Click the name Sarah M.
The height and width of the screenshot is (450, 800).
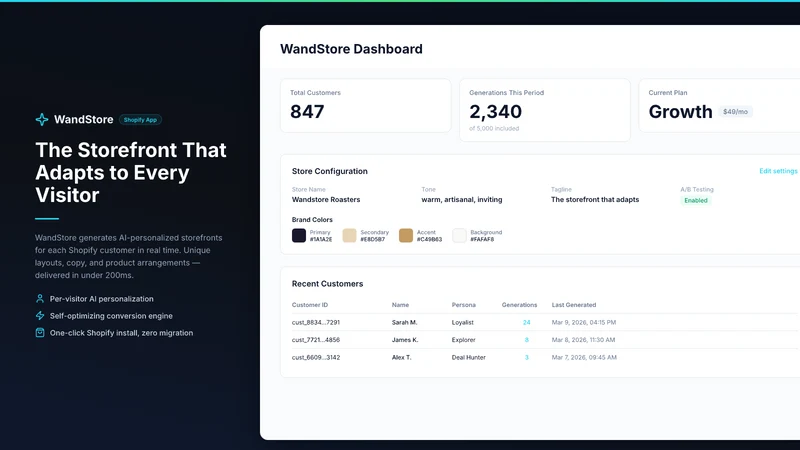(x=405, y=322)
